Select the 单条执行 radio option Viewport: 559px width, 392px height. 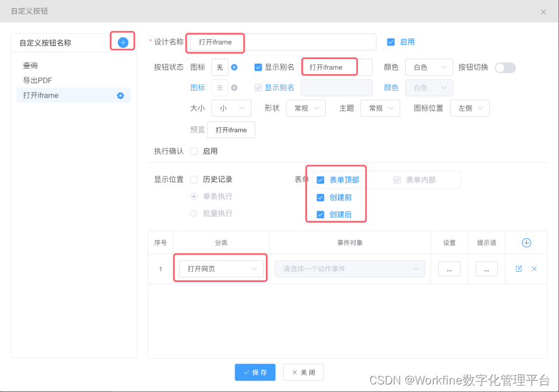[x=194, y=197]
